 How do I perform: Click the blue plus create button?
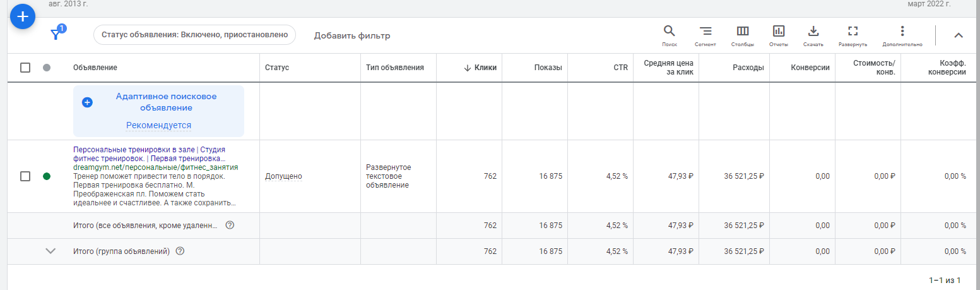click(22, 16)
